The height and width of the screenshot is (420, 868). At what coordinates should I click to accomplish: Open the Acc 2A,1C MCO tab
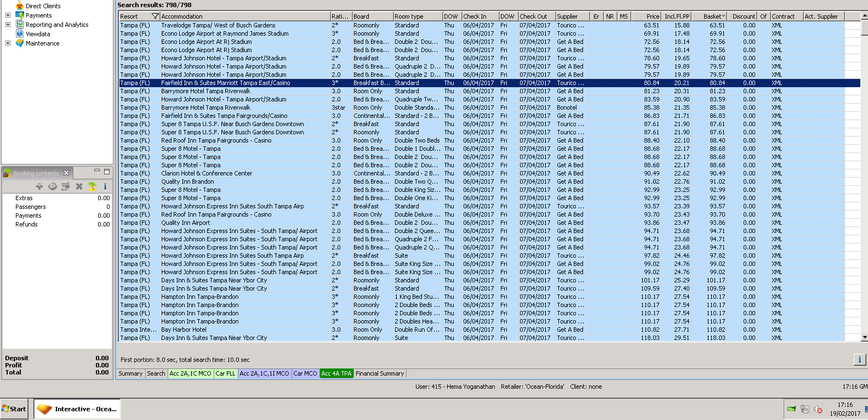click(190, 373)
